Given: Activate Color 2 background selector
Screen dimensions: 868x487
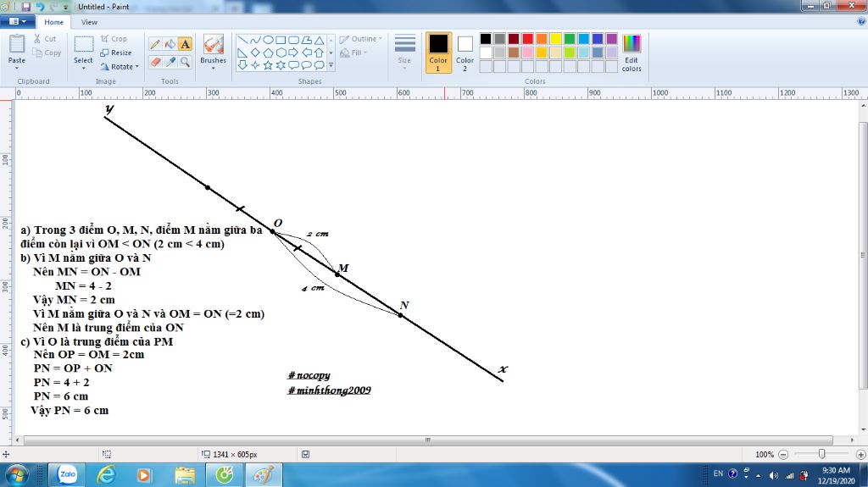Looking at the screenshot, I should pyautogui.click(x=465, y=53).
